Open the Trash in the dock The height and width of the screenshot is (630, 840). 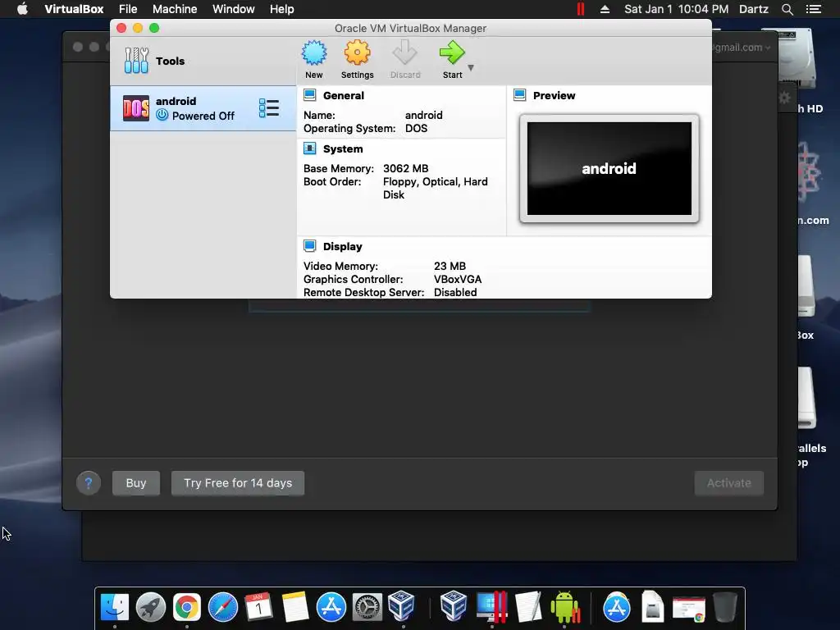[x=725, y=607]
